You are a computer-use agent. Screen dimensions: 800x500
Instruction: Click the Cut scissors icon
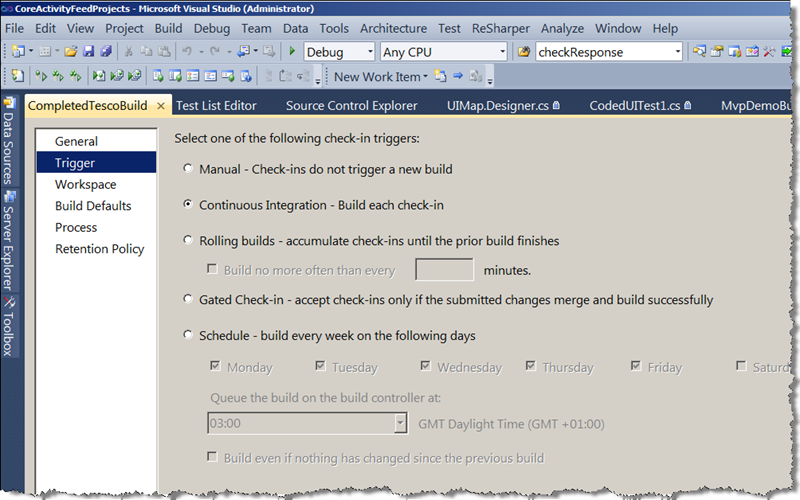click(x=129, y=51)
